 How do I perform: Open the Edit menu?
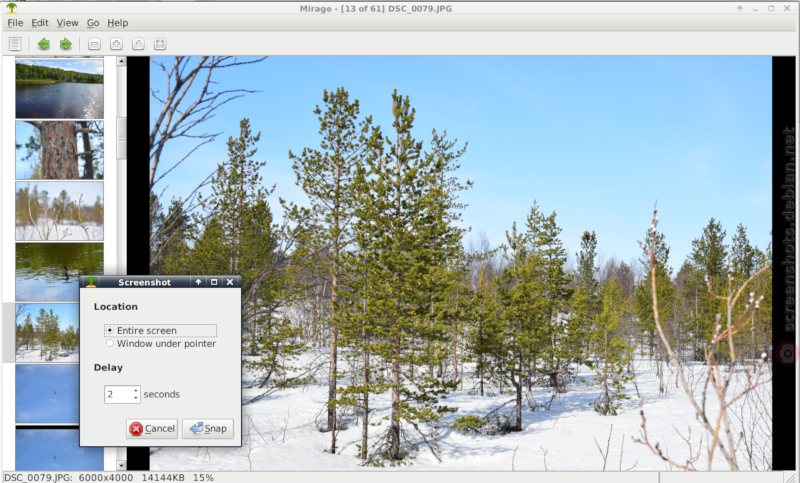tap(40, 23)
